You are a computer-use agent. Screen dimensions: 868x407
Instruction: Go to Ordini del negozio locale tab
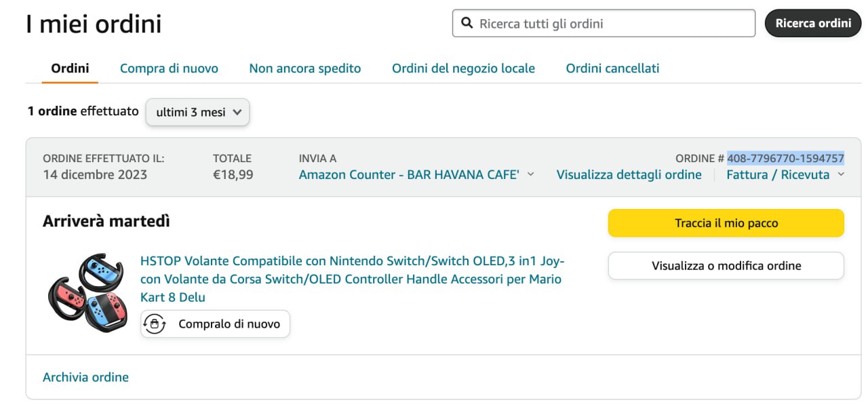pos(463,69)
